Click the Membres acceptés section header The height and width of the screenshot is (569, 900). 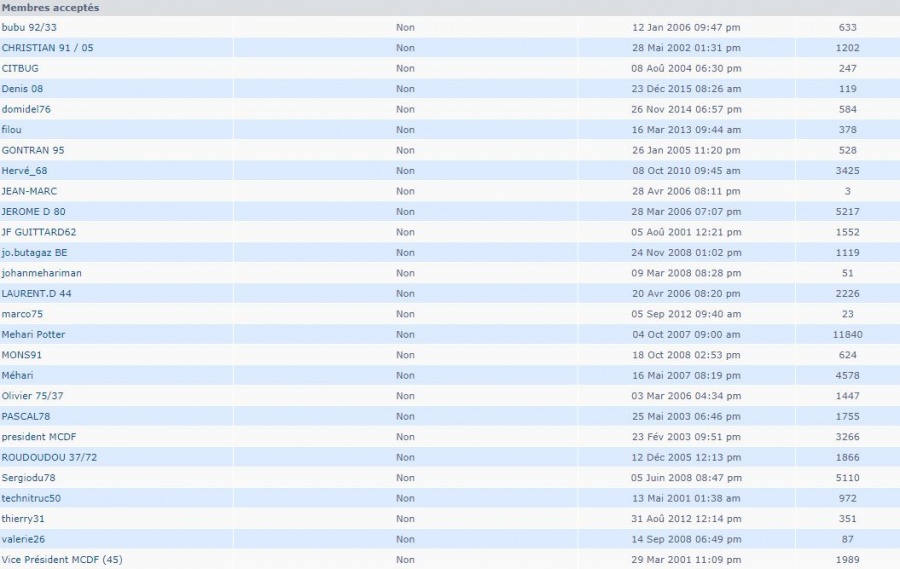pos(50,7)
